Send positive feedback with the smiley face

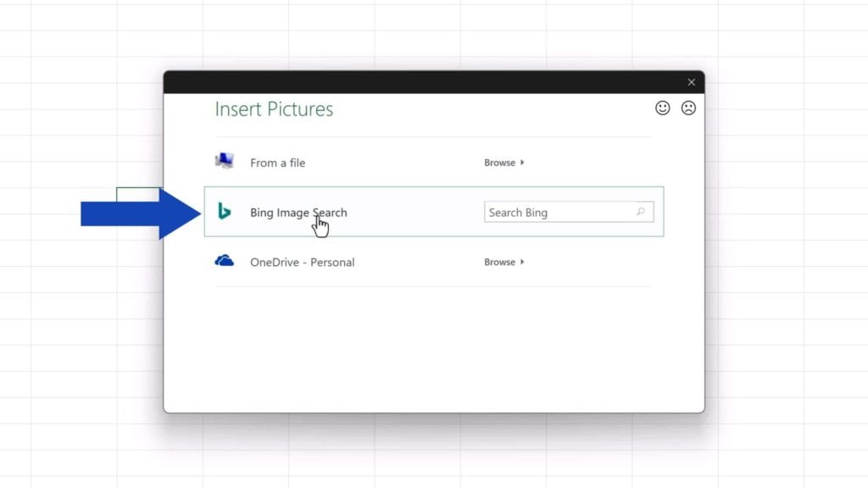663,108
